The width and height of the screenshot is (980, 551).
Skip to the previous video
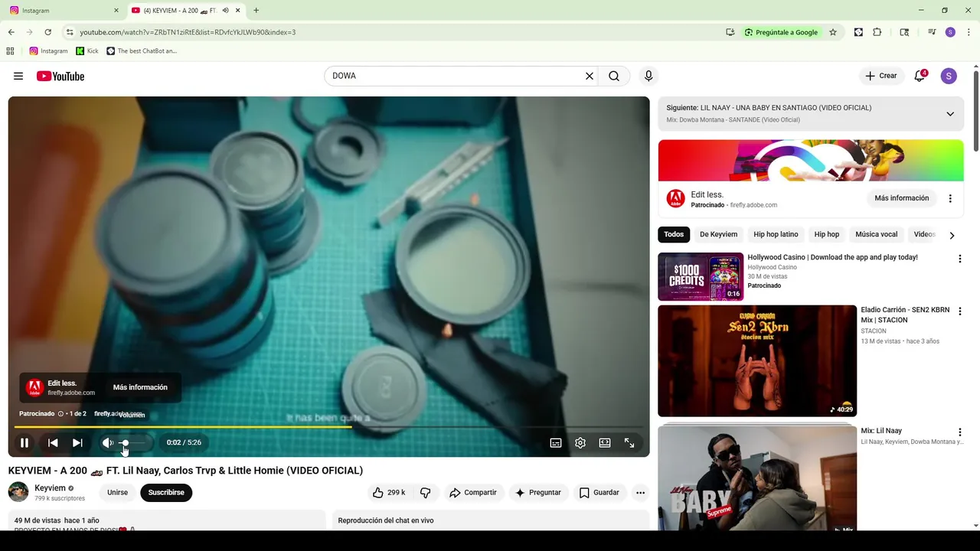53,442
